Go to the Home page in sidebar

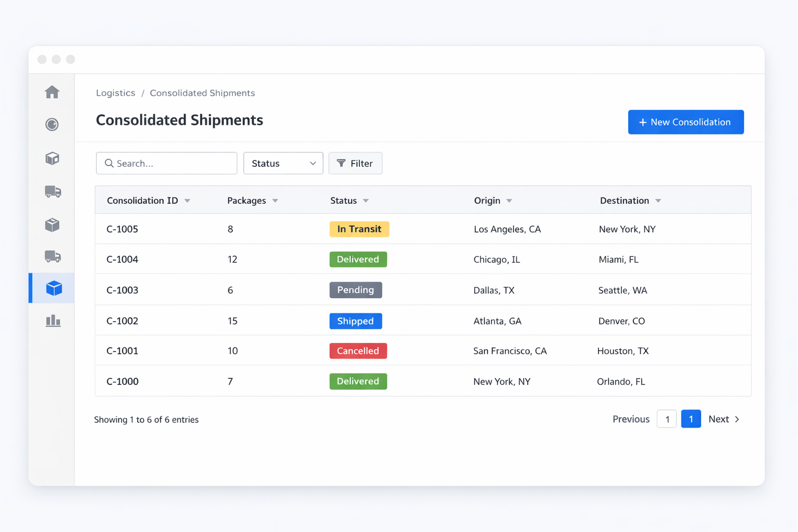click(x=52, y=92)
